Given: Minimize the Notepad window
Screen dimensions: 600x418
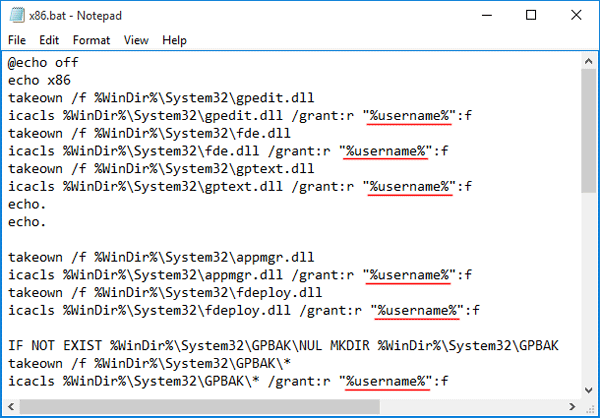Looking at the screenshot, I should coord(483,14).
